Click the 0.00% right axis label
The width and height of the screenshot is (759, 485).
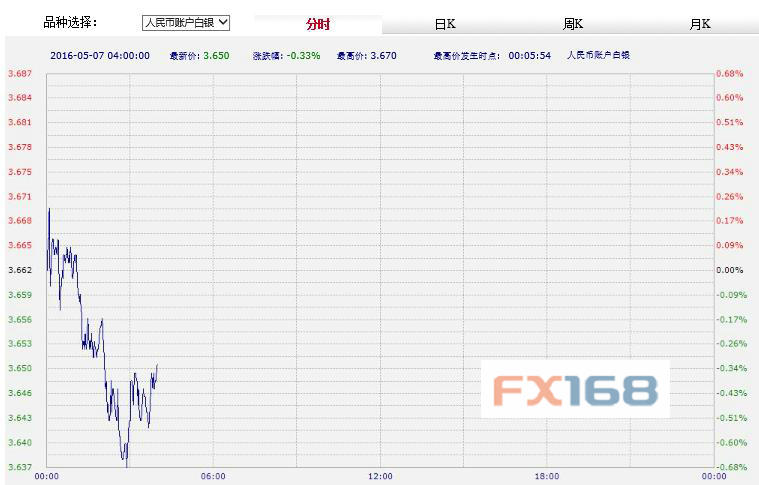(730, 270)
